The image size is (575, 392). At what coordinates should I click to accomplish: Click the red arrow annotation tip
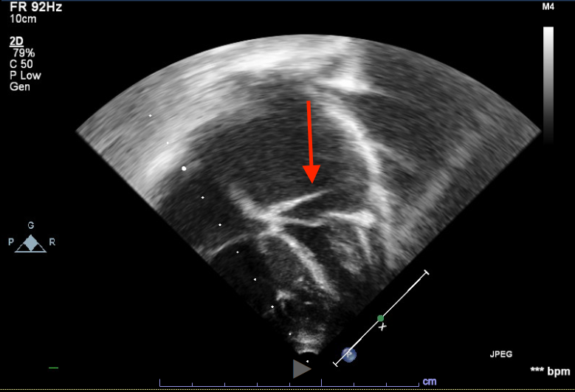311,179
